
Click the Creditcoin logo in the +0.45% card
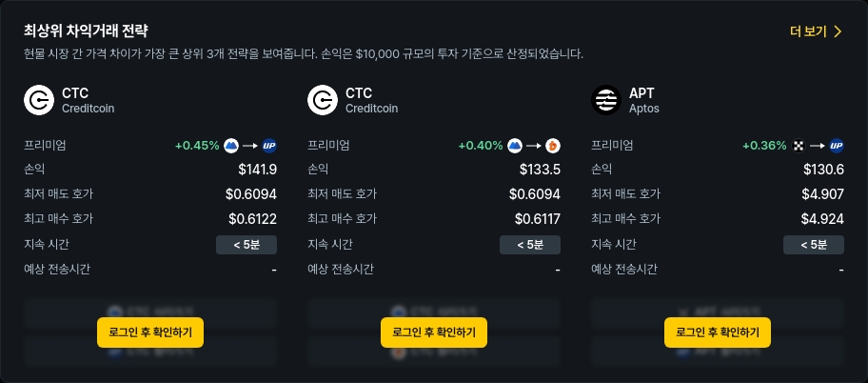39,100
